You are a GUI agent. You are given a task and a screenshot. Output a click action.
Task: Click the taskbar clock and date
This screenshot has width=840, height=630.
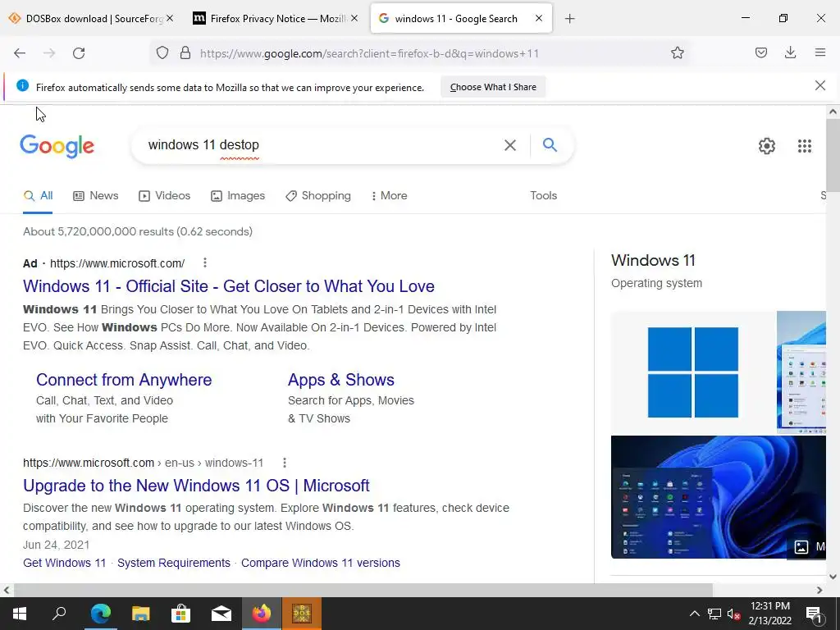(769, 614)
